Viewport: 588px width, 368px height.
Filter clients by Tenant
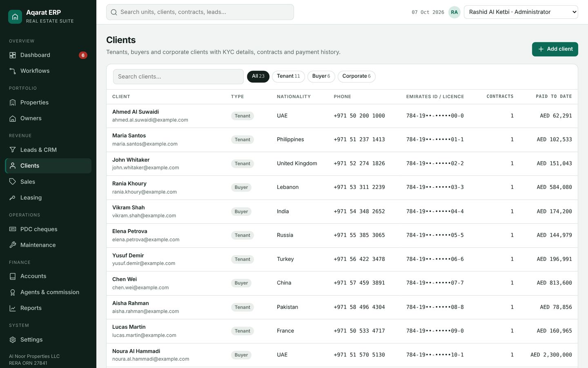(288, 76)
